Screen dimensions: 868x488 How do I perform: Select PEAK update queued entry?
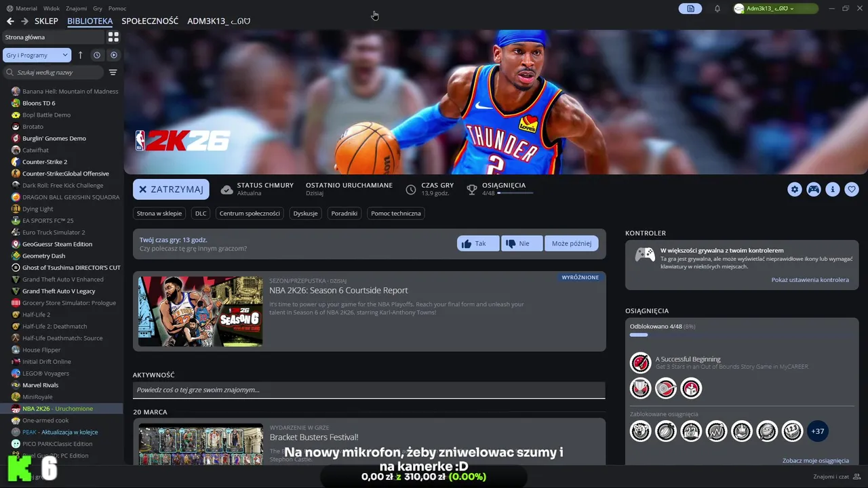[60, 432]
